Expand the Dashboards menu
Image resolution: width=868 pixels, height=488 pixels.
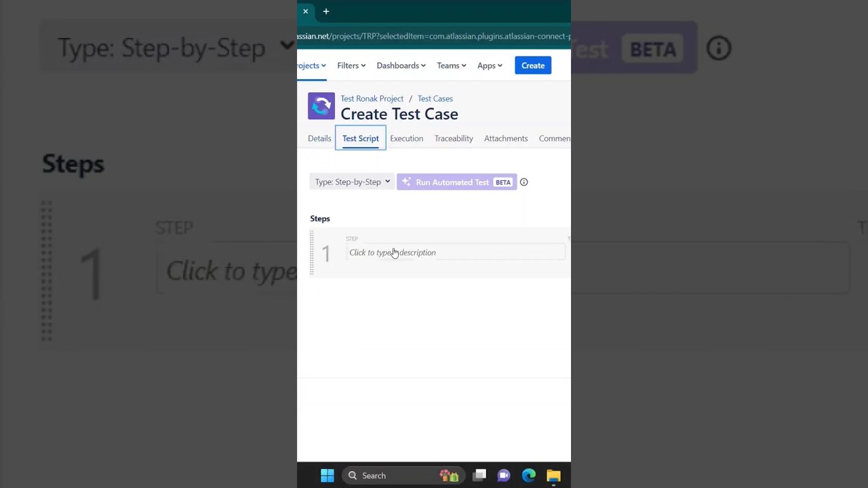click(401, 66)
